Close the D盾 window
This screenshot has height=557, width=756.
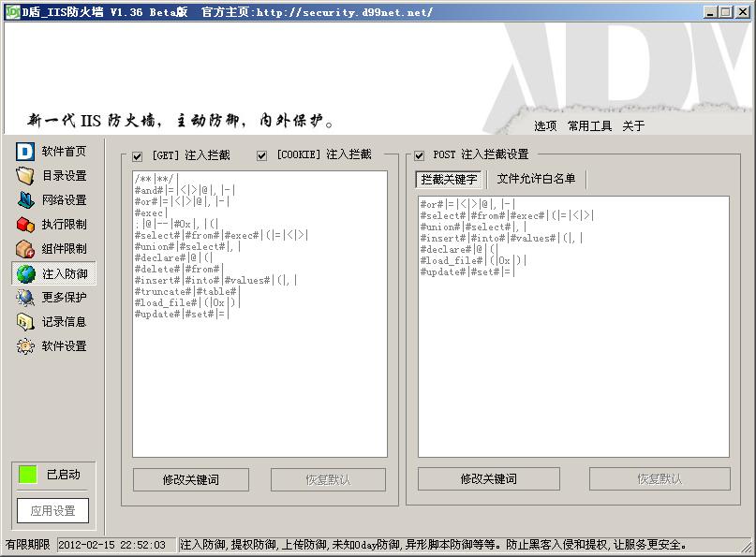tap(743, 12)
